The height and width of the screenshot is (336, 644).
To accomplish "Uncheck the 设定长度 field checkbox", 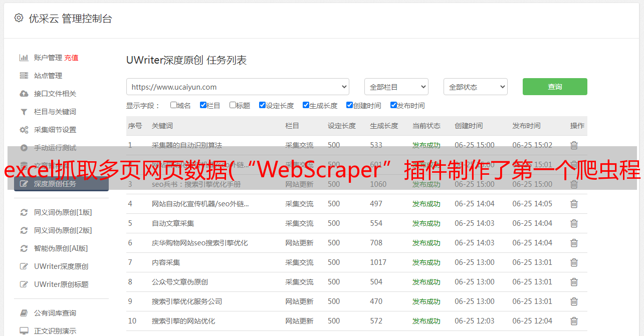I will tap(262, 105).
